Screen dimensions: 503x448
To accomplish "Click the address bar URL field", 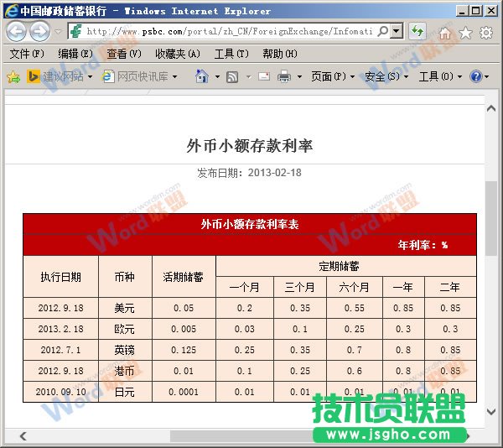I will pyautogui.click(x=230, y=31).
